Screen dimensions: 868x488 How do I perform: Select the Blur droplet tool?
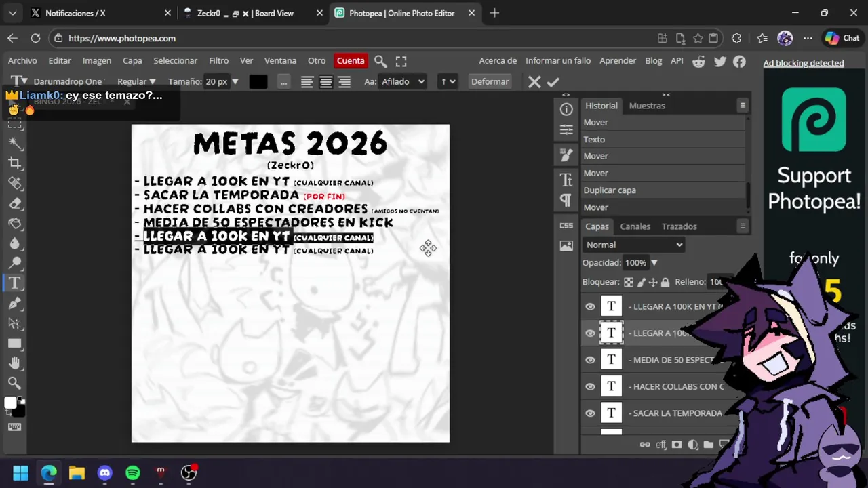point(15,243)
